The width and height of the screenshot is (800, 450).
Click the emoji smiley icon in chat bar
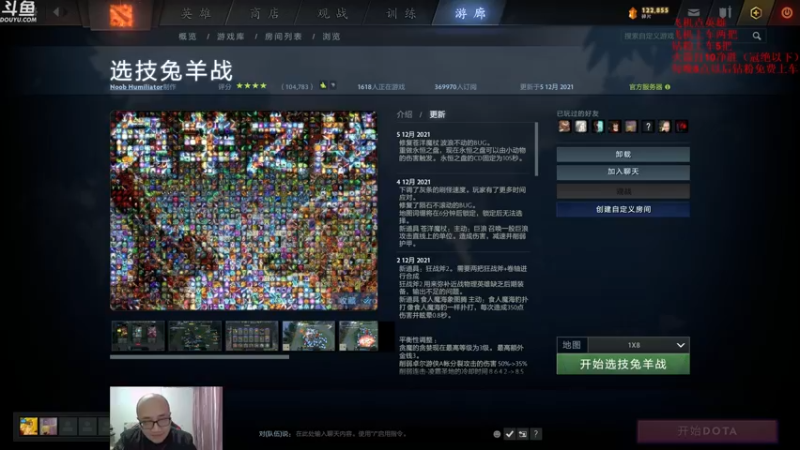click(x=496, y=434)
